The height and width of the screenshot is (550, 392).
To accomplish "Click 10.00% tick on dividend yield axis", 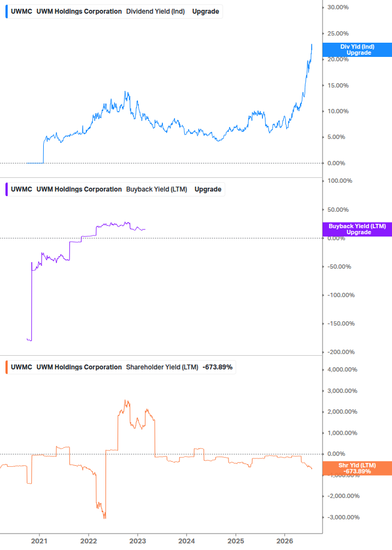I will coord(338,111).
